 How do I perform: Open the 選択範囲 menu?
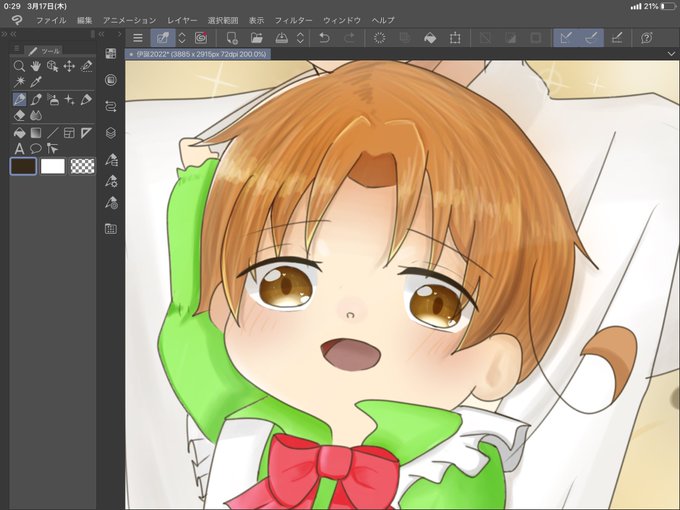[x=223, y=20]
